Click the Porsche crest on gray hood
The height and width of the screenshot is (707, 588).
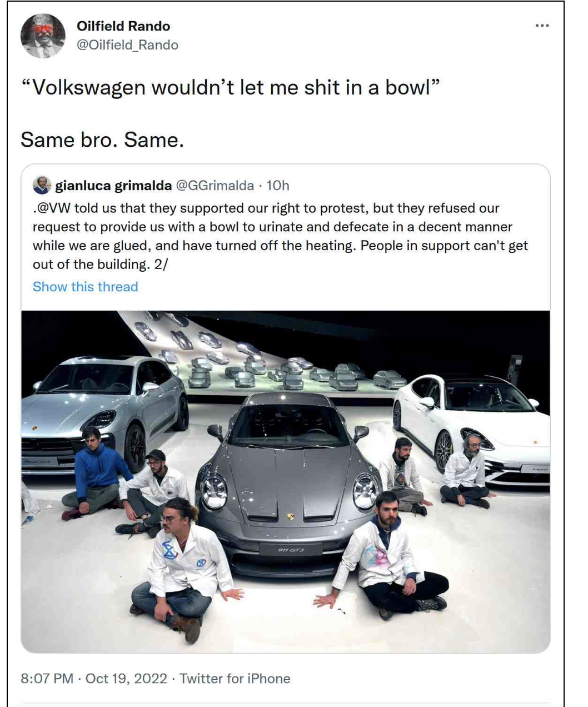point(290,517)
